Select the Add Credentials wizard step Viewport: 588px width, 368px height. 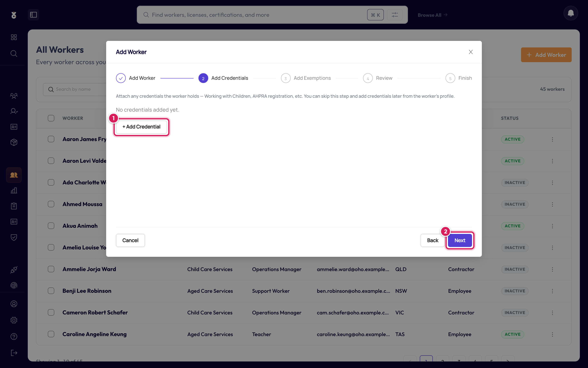coord(223,78)
